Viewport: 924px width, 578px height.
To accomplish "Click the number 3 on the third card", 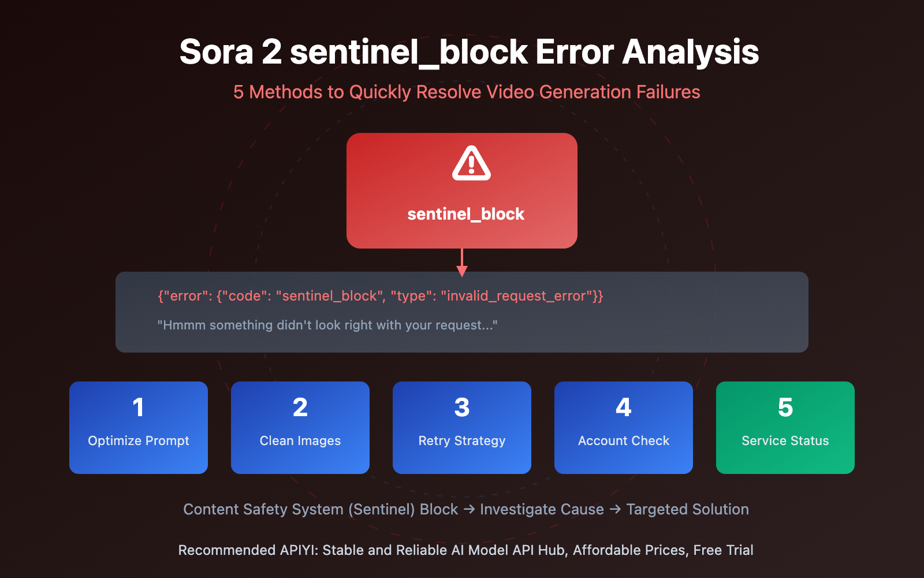I will (x=462, y=407).
